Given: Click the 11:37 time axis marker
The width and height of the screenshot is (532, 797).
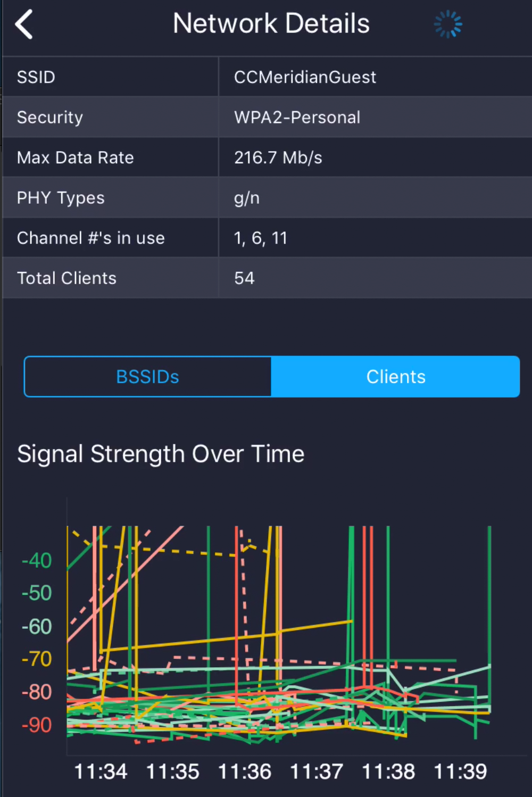Looking at the screenshot, I should coord(317,771).
